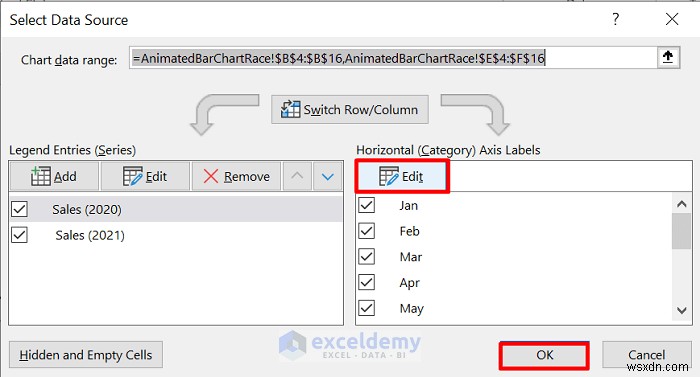Toggle the Feb category checkbox
This screenshot has height=377, width=700.
pos(367,231)
